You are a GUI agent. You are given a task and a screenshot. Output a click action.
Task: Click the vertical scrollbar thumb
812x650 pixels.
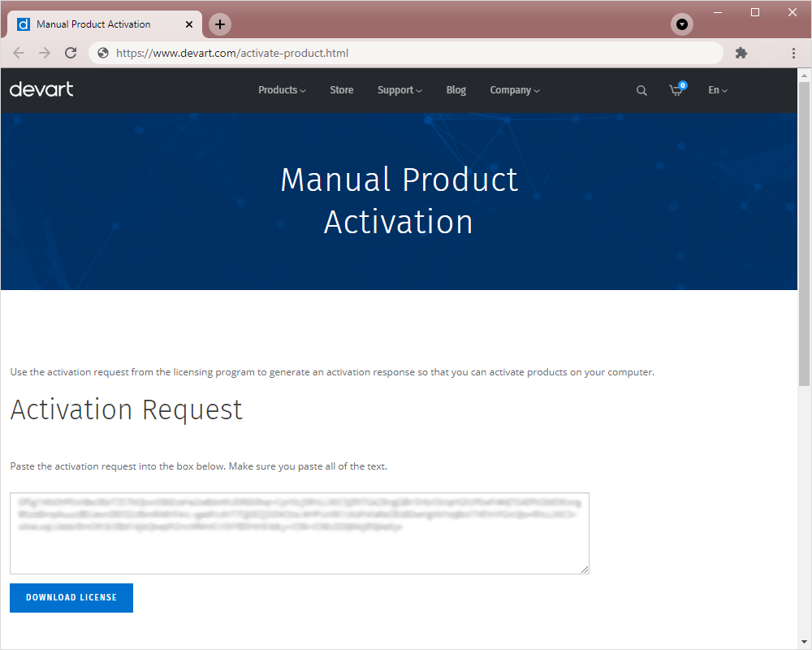(x=804, y=233)
